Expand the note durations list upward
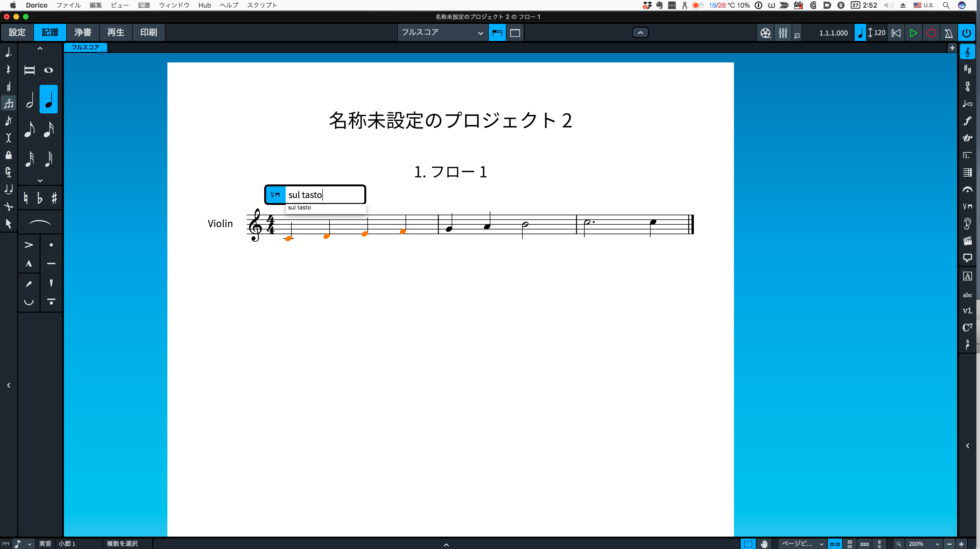Image resolution: width=980 pixels, height=549 pixels. (x=40, y=48)
